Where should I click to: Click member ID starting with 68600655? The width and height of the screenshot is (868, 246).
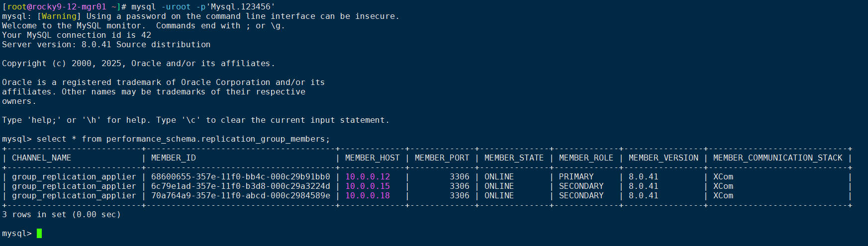coord(241,177)
